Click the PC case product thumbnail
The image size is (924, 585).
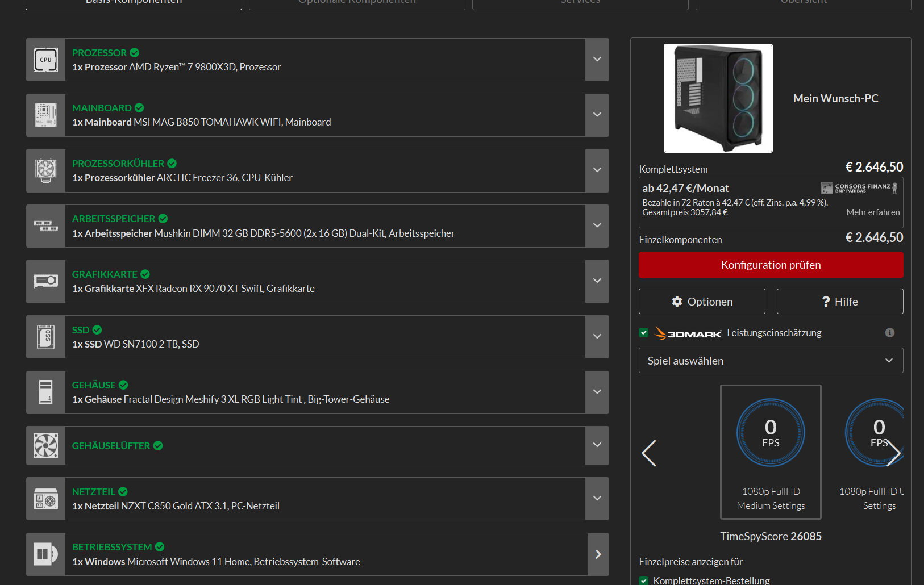pyautogui.click(x=718, y=98)
